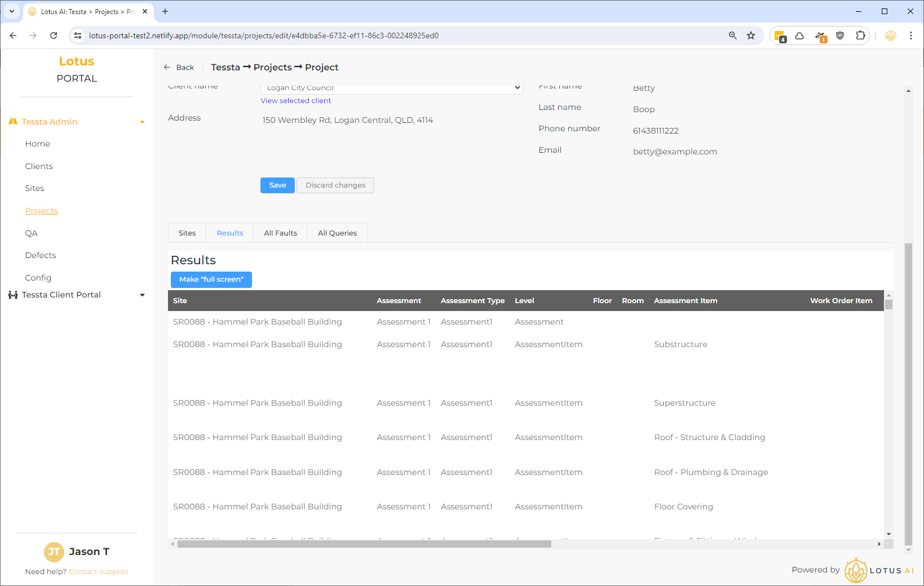924x586 pixels.
Task: Bookmark this page with star icon
Action: coord(751,35)
